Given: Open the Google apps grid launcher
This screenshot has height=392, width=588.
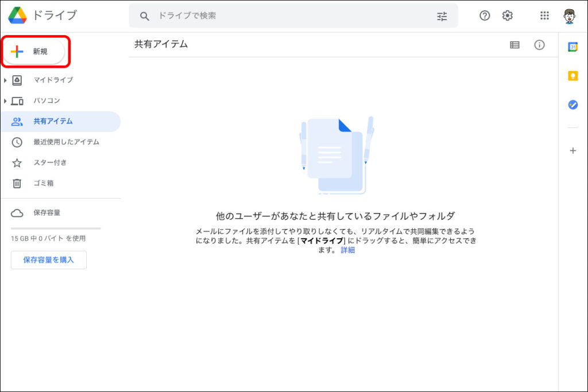Looking at the screenshot, I should click(544, 16).
